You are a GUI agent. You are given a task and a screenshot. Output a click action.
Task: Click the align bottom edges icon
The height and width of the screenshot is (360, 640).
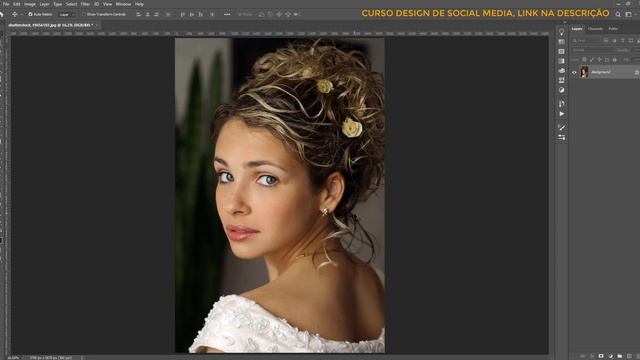tap(200, 14)
